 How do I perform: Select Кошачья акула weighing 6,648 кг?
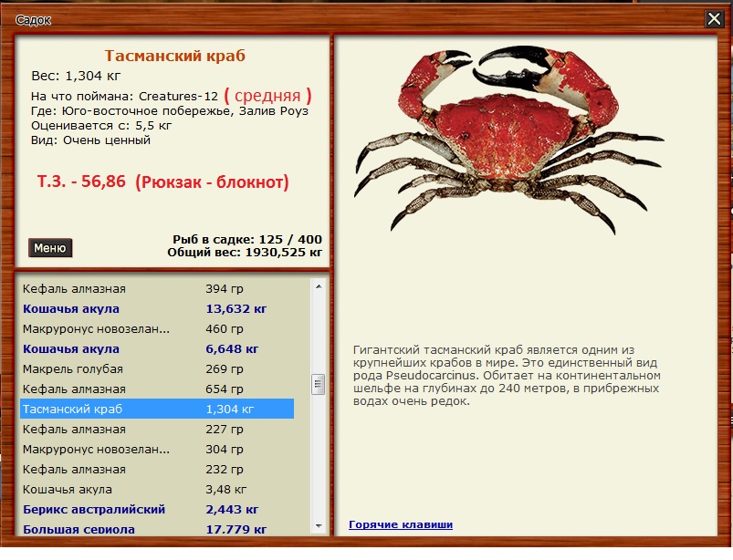155,348
